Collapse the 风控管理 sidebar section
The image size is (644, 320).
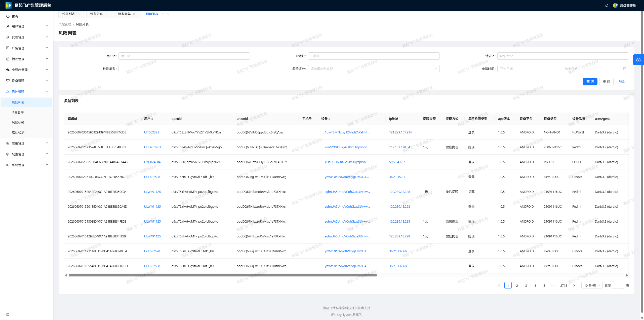27,92
